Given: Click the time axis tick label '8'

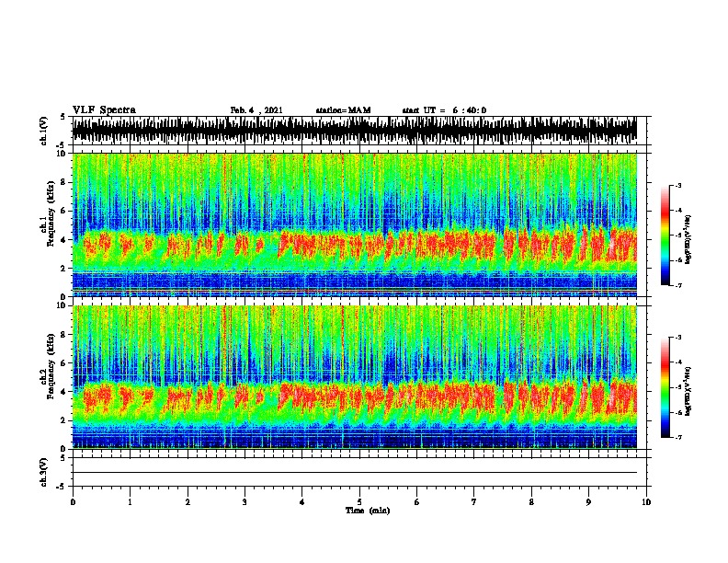Looking at the screenshot, I should click(531, 502).
